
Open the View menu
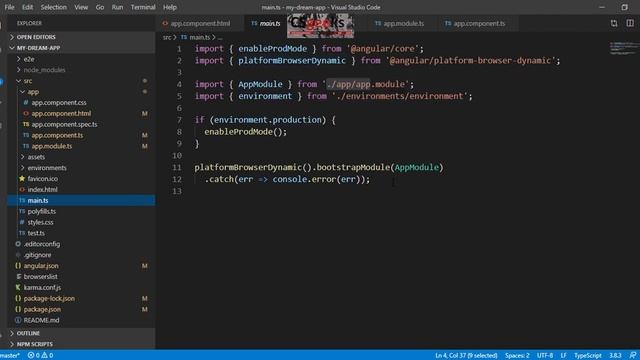(81, 7)
